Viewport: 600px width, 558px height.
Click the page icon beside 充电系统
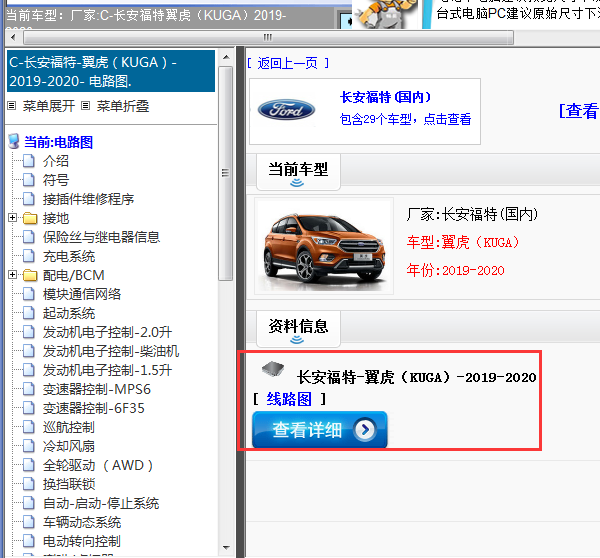(x=29, y=256)
